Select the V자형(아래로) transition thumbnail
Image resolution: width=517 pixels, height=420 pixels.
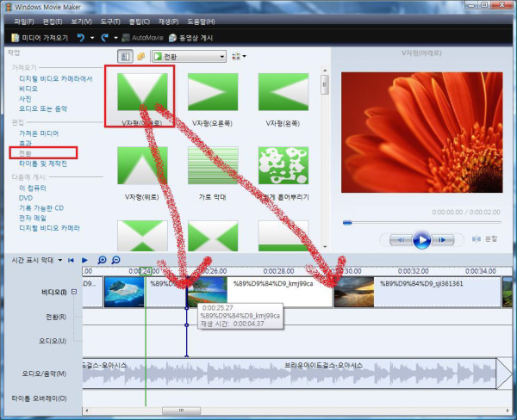point(142,92)
